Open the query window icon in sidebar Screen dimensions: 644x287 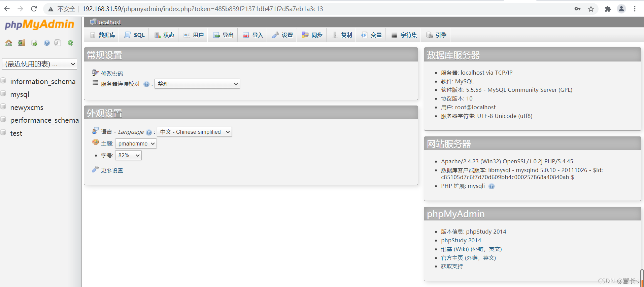[x=34, y=43]
